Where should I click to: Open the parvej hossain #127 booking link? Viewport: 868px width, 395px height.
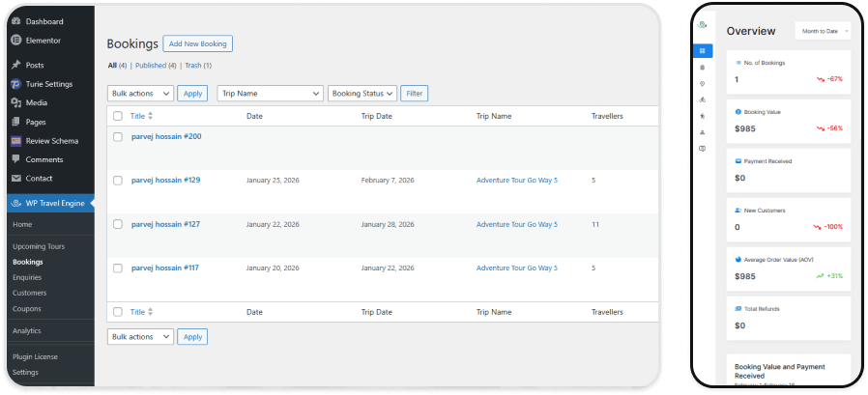pos(165,224)
